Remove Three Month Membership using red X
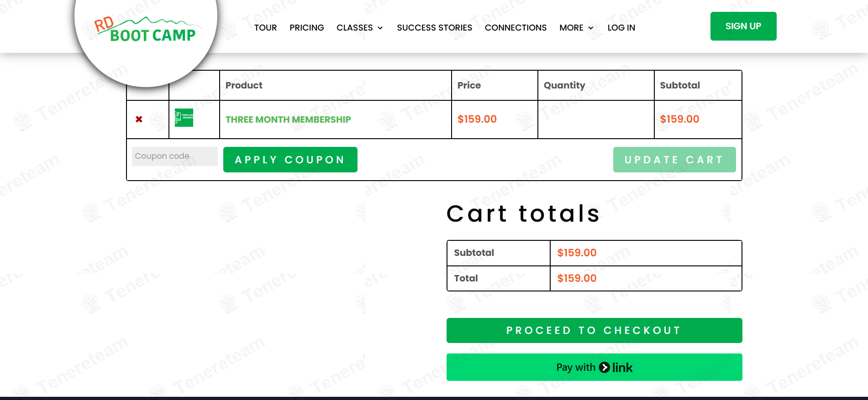 click(x=139, y=119)
